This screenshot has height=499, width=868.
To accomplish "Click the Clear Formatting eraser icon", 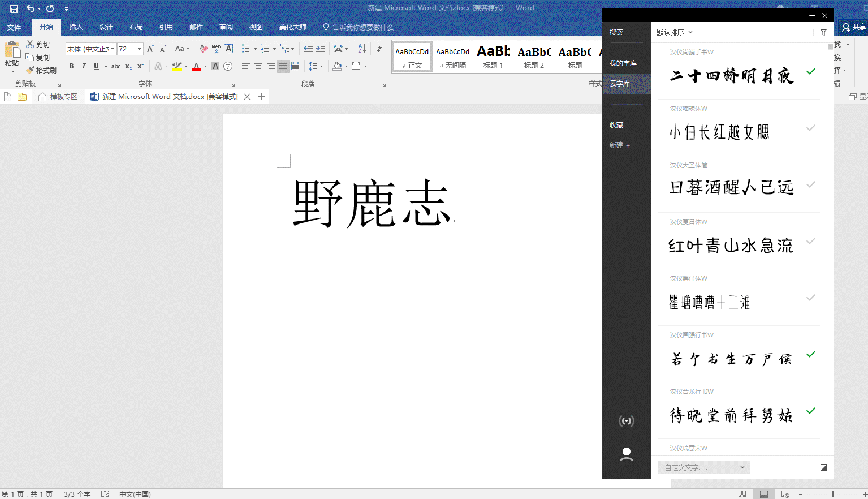I will tap(204, 49).
